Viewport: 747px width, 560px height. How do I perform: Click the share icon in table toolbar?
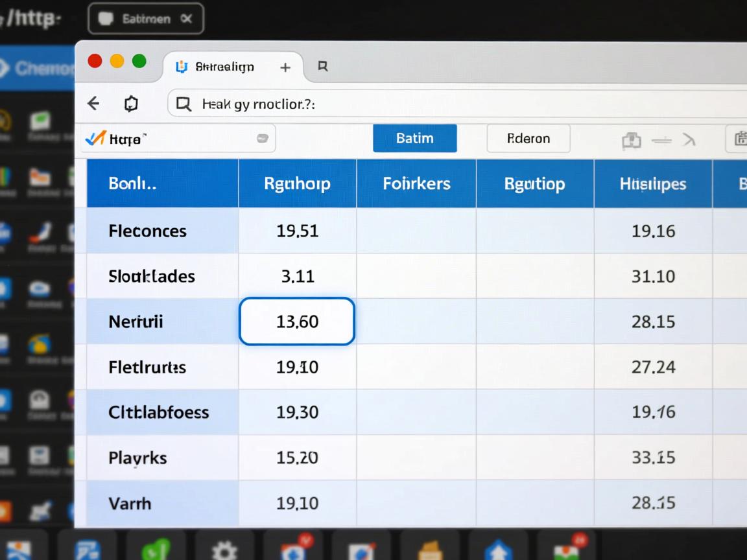click(x=631, y=139)
